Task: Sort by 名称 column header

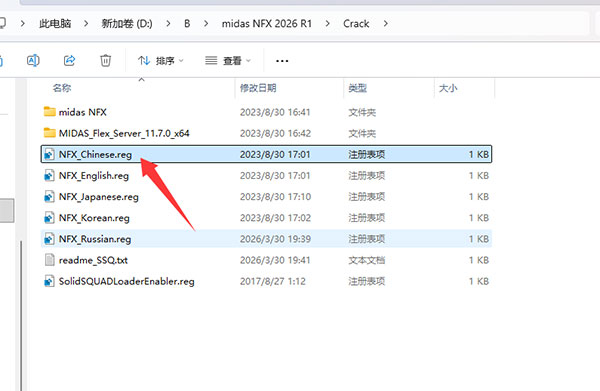Action: pos(62,88)
